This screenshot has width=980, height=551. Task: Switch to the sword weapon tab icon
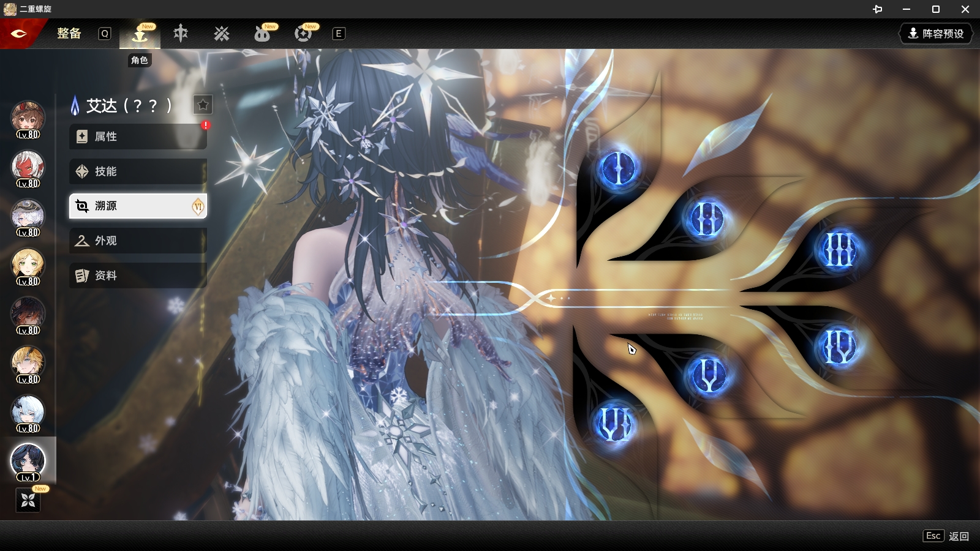tap(181, 33)
